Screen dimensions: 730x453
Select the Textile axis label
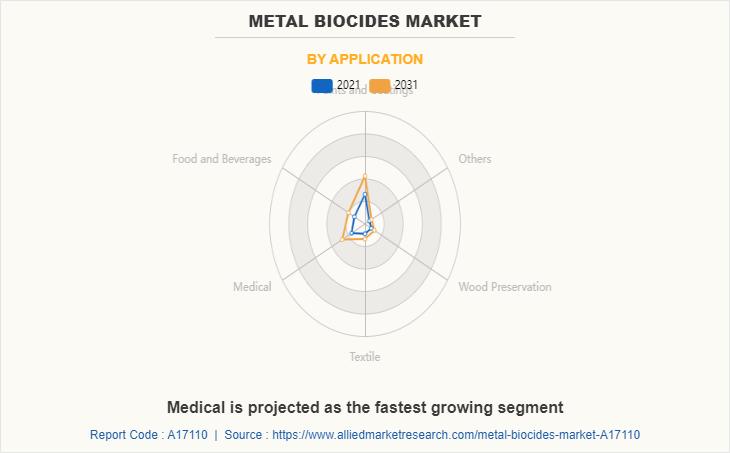(365, 357)
